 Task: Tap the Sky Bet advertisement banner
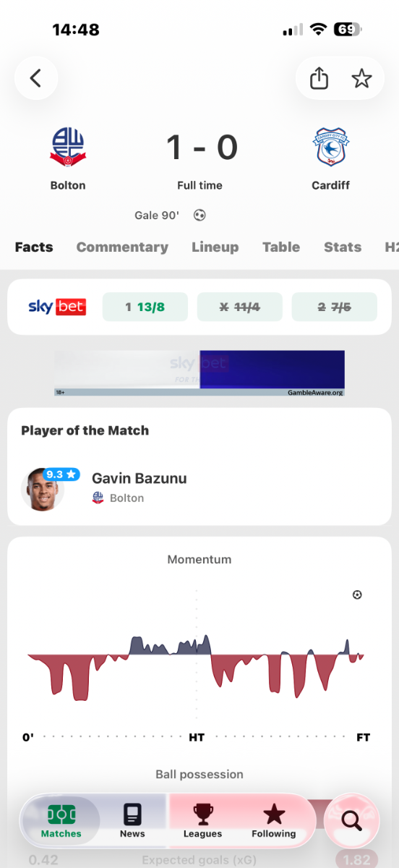click(199, 373)
